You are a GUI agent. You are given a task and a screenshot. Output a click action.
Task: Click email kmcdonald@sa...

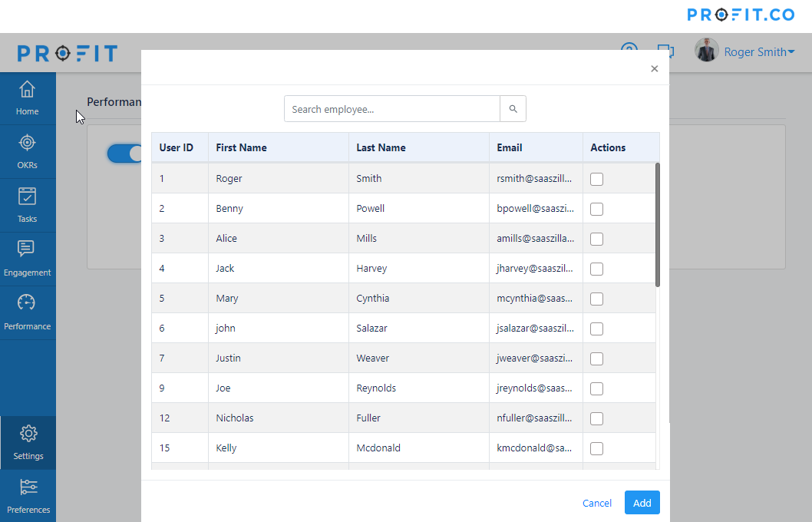[534, 448]
